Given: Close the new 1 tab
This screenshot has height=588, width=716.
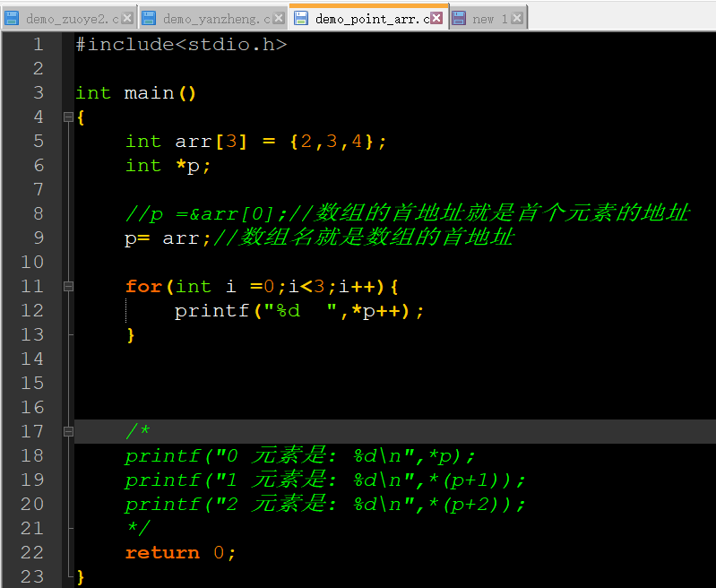Looking at the screenshot, I should 517,18.
